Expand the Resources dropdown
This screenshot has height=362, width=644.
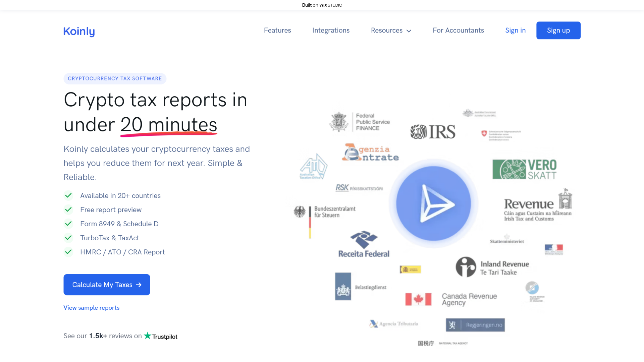pyautogui.click(x=391, y=31)
